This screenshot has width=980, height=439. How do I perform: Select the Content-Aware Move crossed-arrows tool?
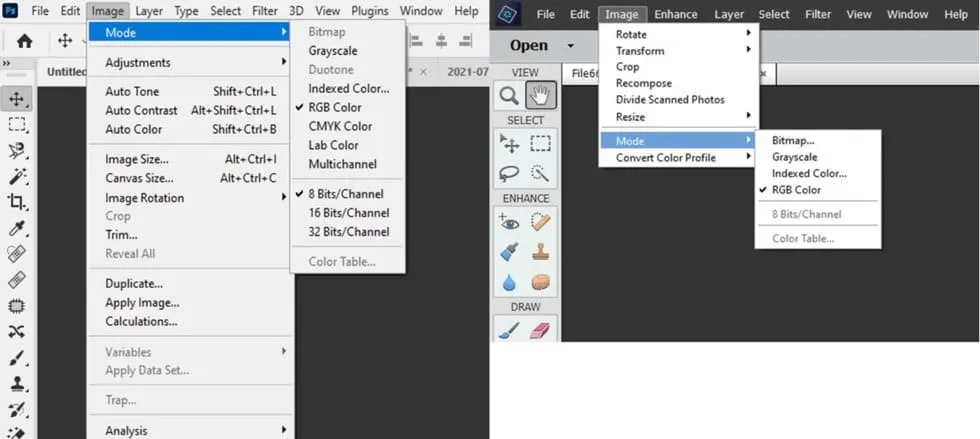click(x=17, y=331)
